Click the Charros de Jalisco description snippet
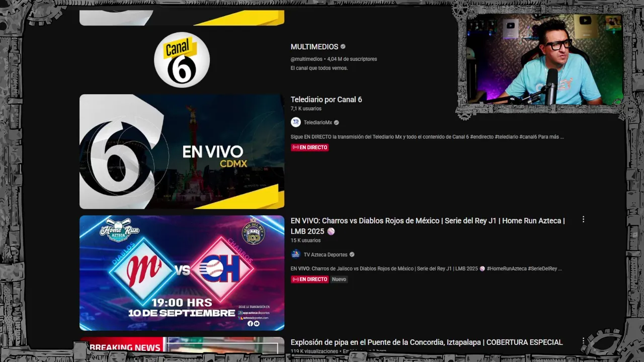Screen dimensions: 644x362 (426, 268)
